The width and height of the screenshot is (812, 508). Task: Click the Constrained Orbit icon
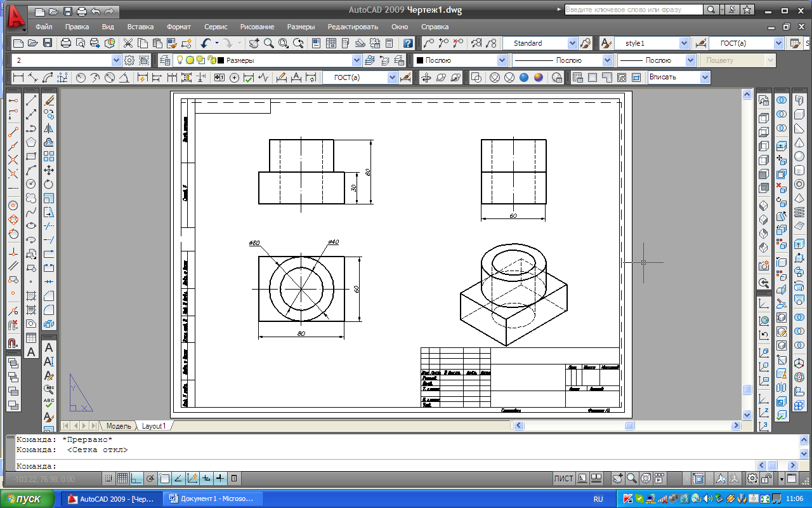click(426, 77)
